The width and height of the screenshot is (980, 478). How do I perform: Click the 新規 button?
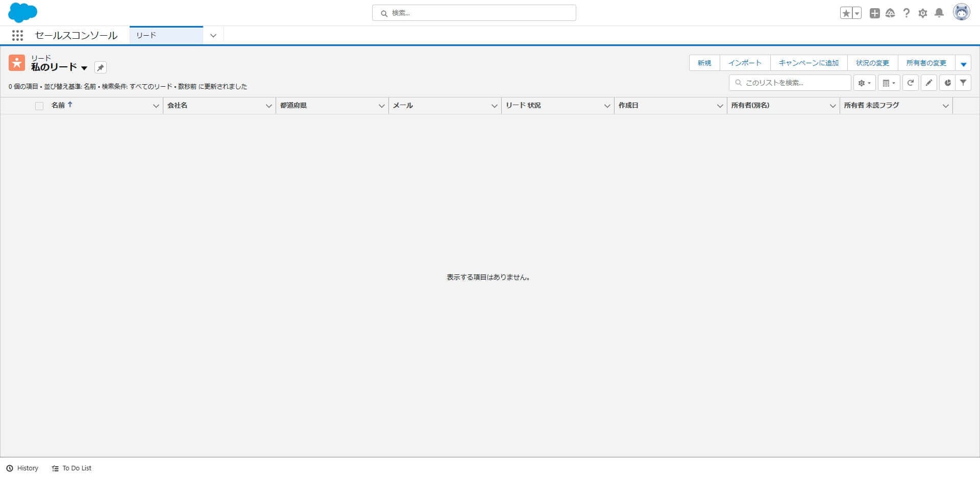pyautogui.click(x=704, y=63)
